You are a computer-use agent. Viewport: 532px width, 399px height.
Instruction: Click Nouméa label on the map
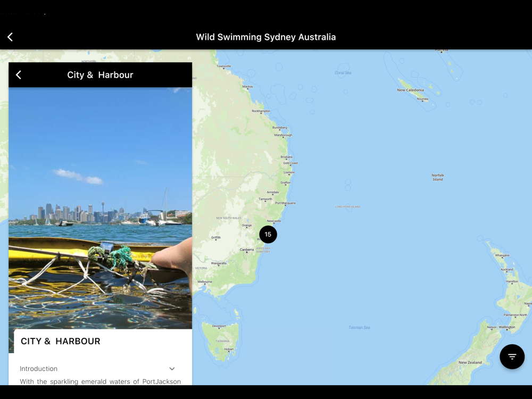tap(422, 99)
